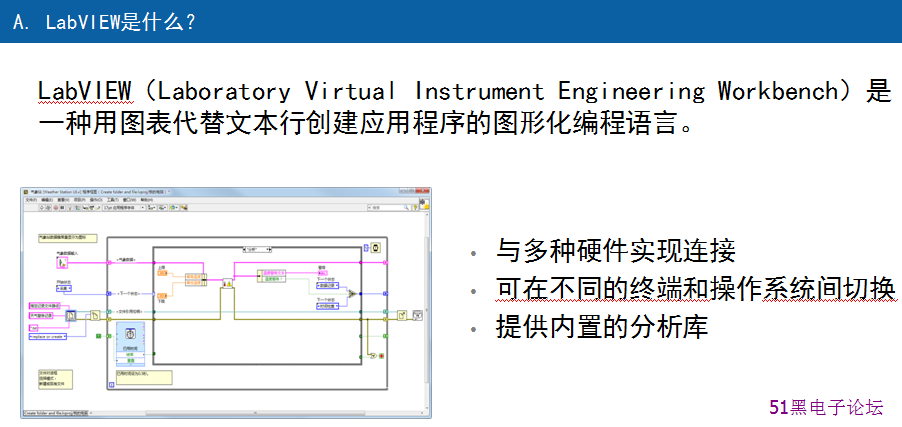This screenshot has height=427, width=902.
Task: Click the Close File function node
Action: (402, 315)
